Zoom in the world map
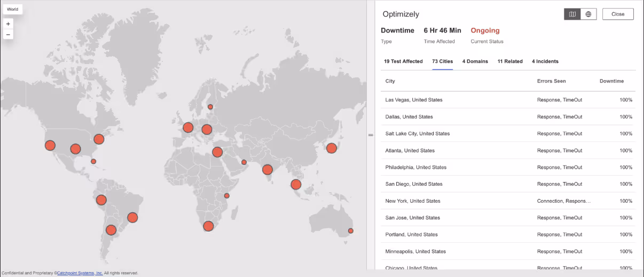Screen dimensions: 644x277 click(8, 24)
